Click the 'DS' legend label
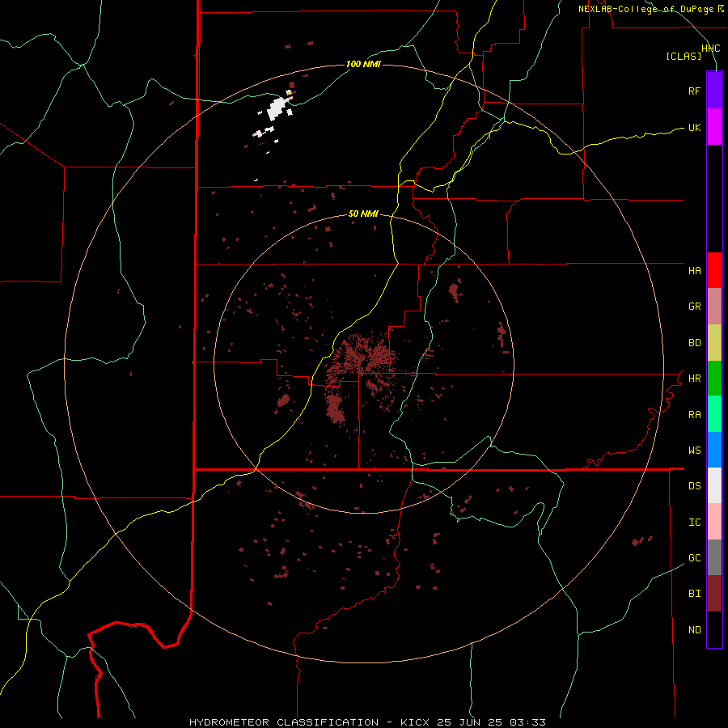 (x=694, y=486)
